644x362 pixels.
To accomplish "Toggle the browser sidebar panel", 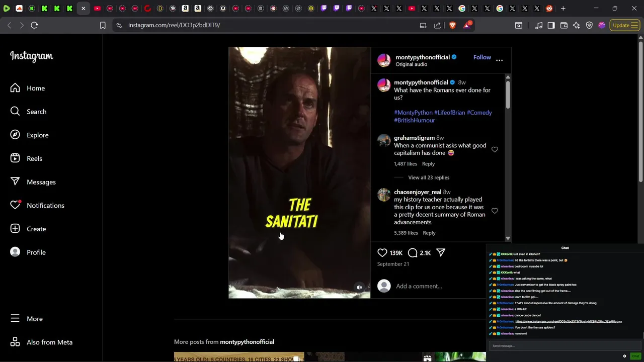I will pyautogui.click(x=551, y=25).
